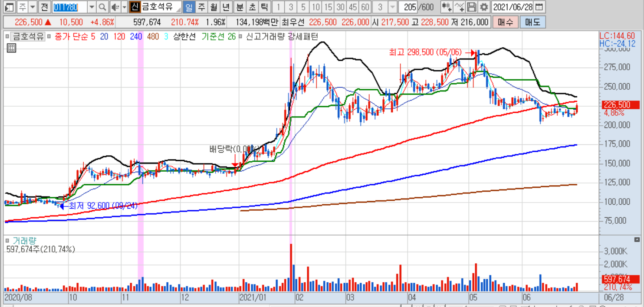Click the 매수 buy button

(x=505, y=22)
